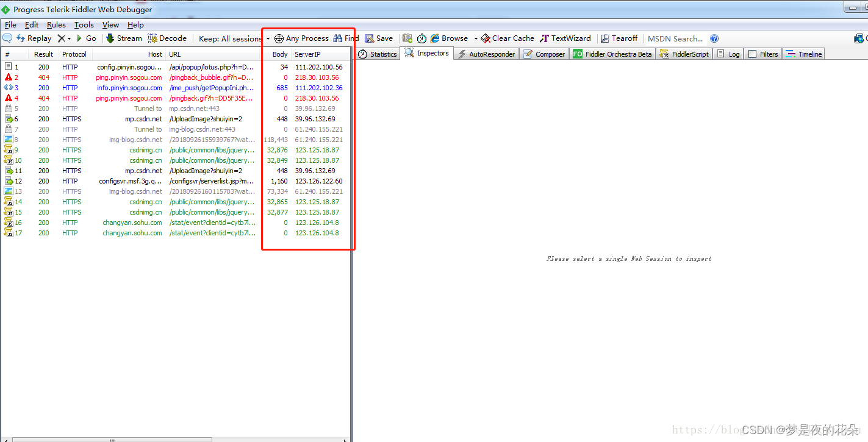Open the TextWizard tool
The image size is (868, 442).
click(565, 38)
